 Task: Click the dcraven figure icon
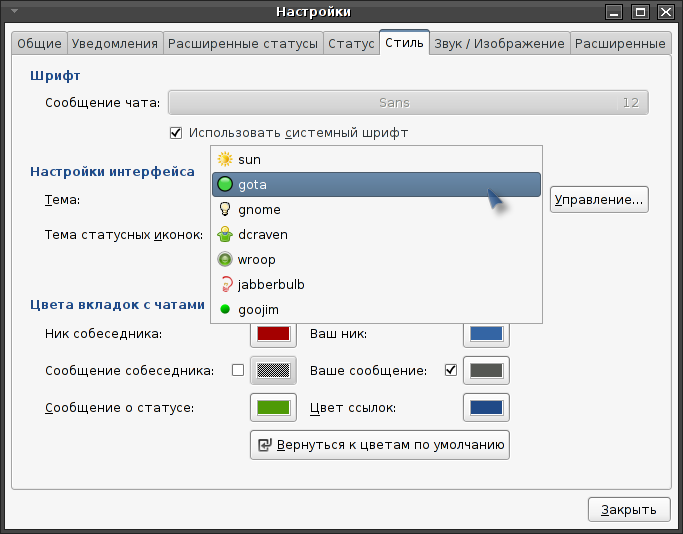tap(225, 234)
